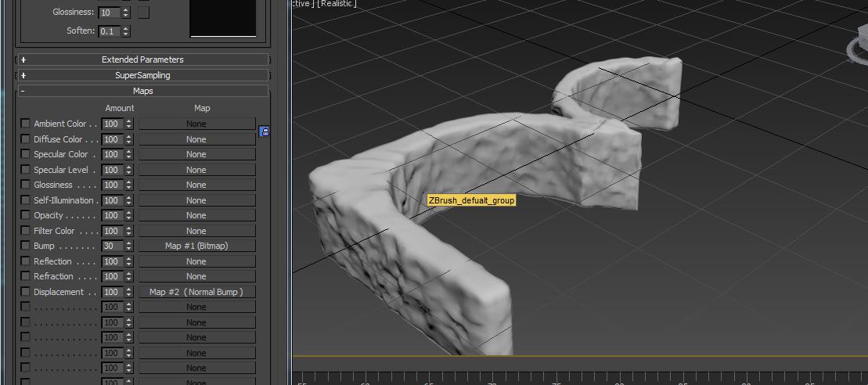
Task: Click the Glossiness value spinner arrows
Action: click(x=127, y=13)
